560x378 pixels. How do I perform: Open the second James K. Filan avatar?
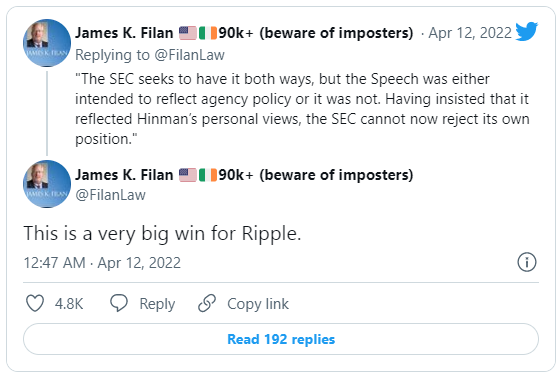[47, 184]
